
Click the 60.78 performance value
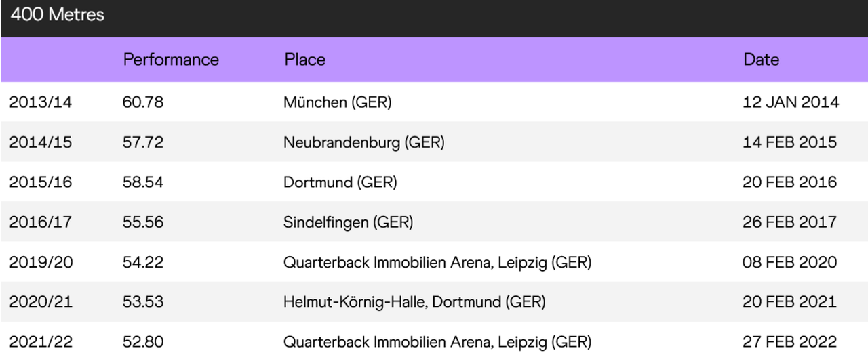(143, 102)
